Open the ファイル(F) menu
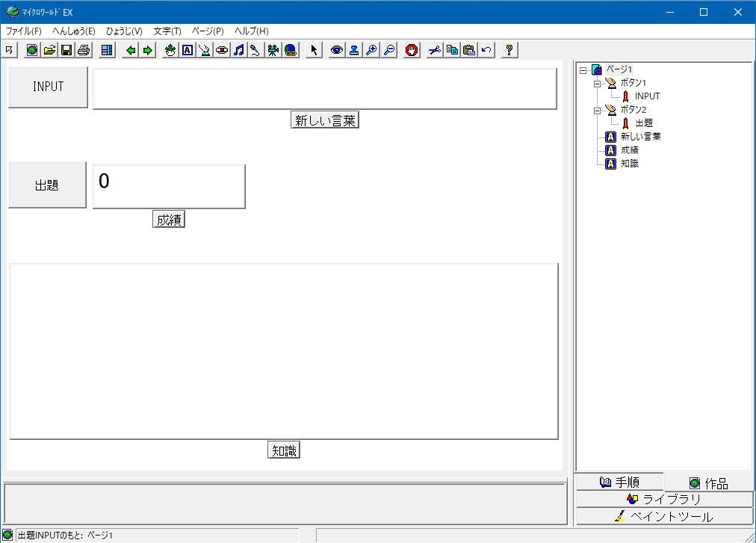756x543 pixels. 24,31
